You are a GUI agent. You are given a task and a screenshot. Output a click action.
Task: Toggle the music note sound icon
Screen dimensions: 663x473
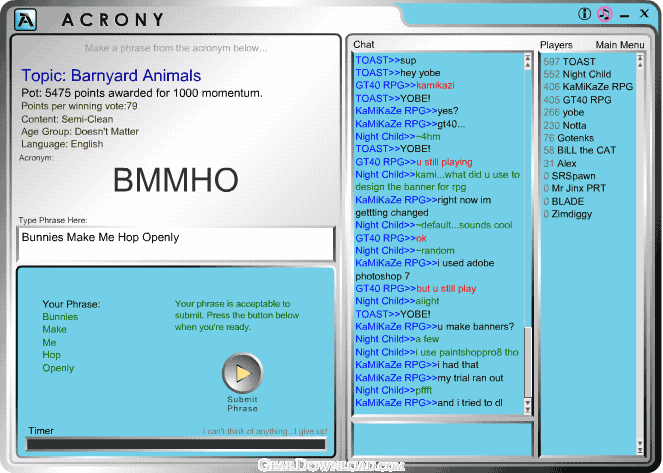(x=605, y=14)
